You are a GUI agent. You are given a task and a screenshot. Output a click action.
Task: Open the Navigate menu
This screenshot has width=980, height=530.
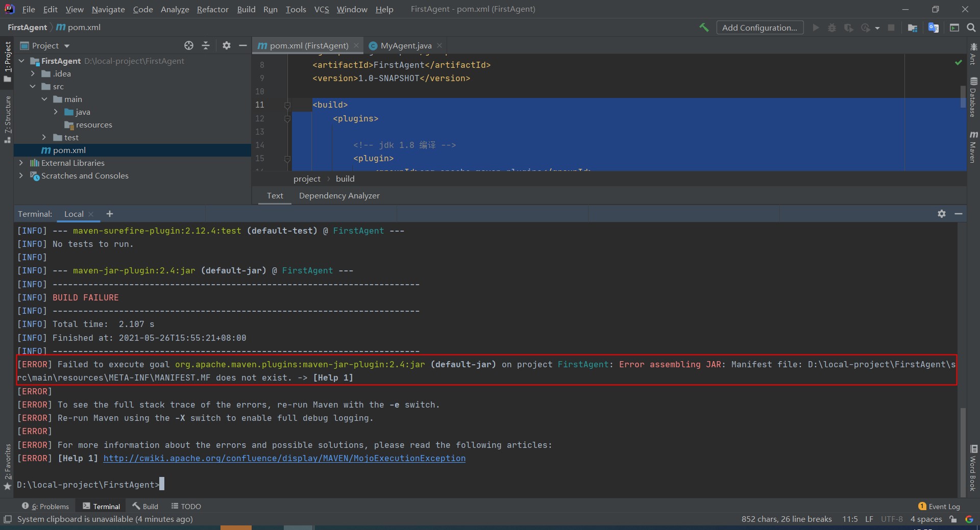coord(108,9)
